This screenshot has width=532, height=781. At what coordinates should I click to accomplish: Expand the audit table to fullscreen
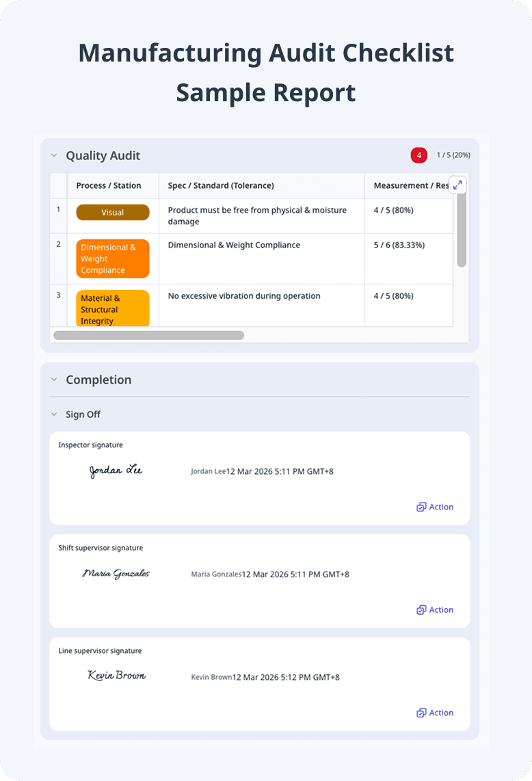457,185
